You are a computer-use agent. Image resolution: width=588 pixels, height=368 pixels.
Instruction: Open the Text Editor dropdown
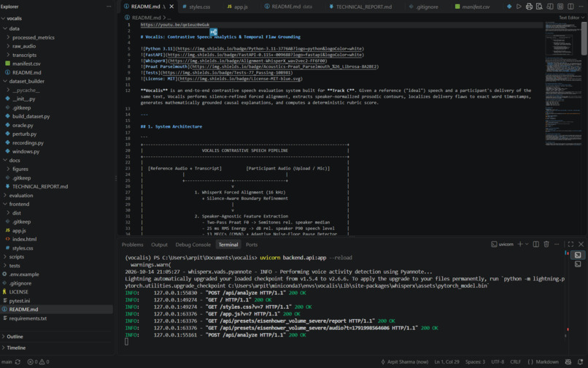click(571, 18)
